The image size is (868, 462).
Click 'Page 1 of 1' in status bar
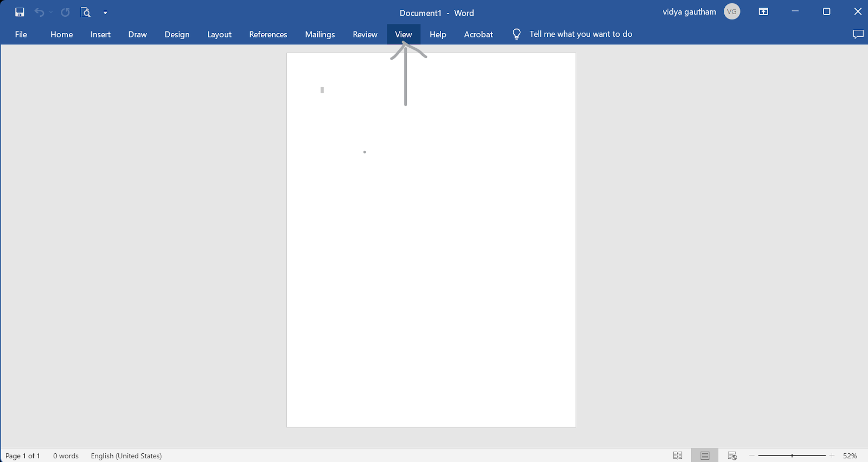point(23,455)
